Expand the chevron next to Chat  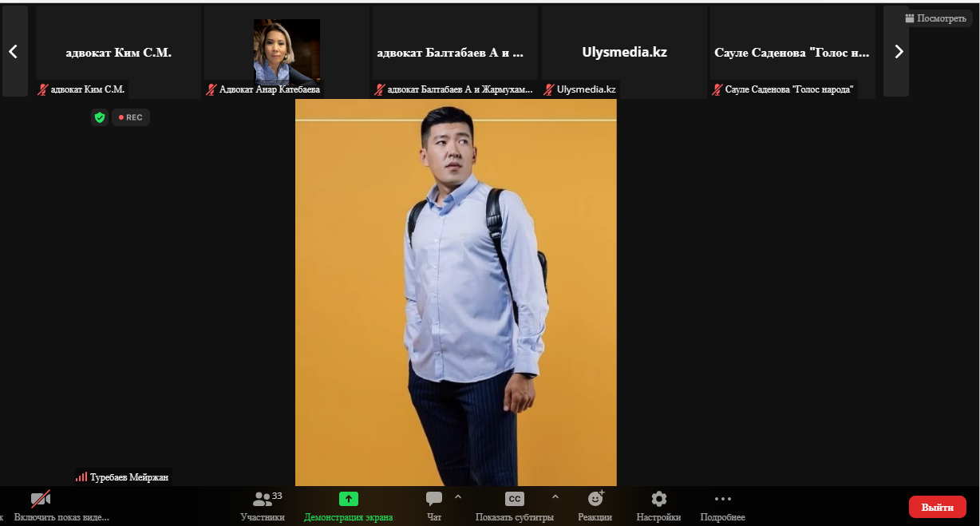tap(458, 496)
